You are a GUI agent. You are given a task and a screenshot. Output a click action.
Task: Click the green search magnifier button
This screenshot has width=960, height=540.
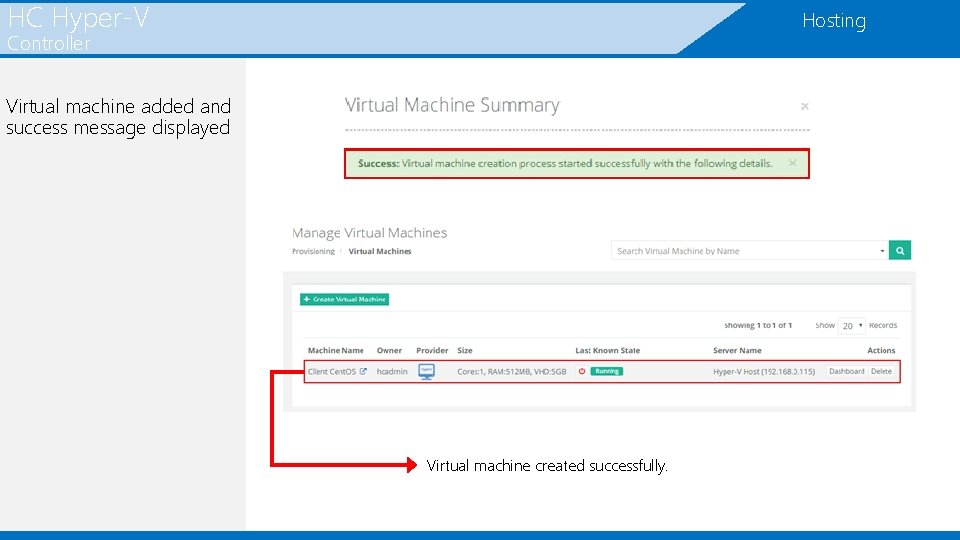click(899, 250)
